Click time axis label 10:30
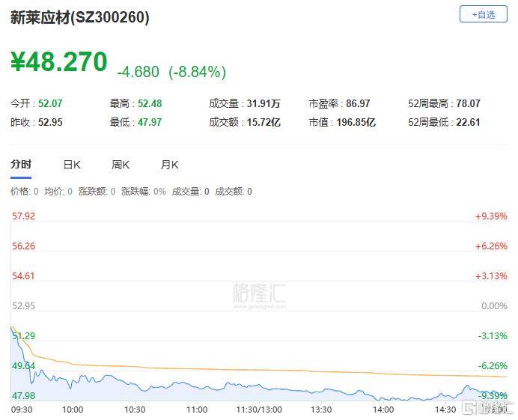Viewport: 518px width, 420px height. point(135,410)
